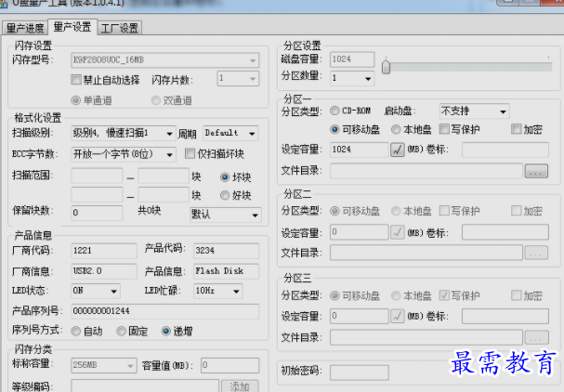Open the 标称容量 256MB dropdown
Image resolution: width=564 pixels, height=392 pixels.
[104, 365]
